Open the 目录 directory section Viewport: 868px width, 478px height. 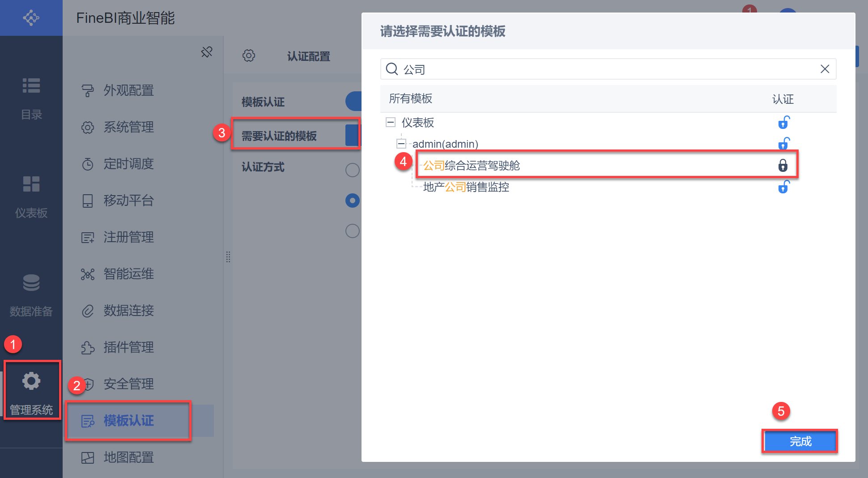coord(31,98)
